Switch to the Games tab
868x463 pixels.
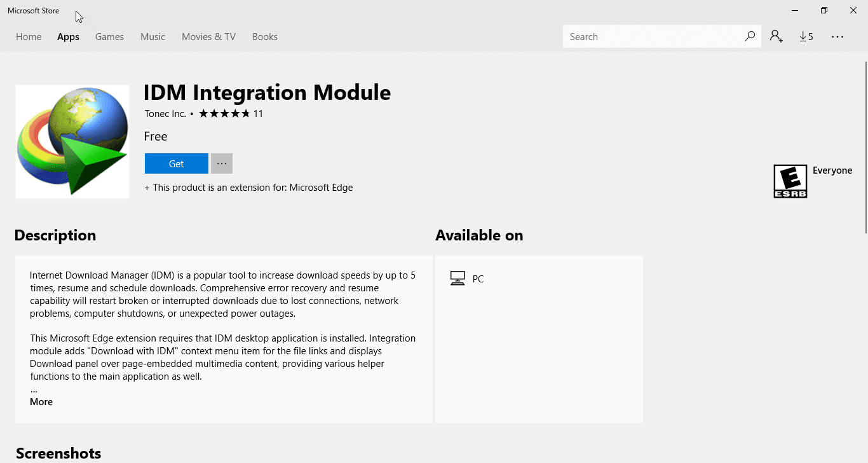[x=109, y=36]
